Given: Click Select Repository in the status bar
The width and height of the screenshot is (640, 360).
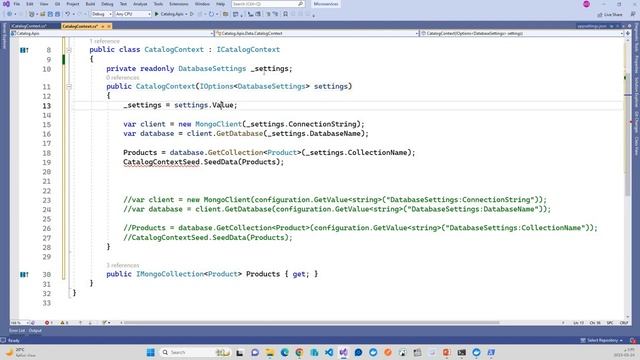Looking at the screenshot, I should pos(602,340).
